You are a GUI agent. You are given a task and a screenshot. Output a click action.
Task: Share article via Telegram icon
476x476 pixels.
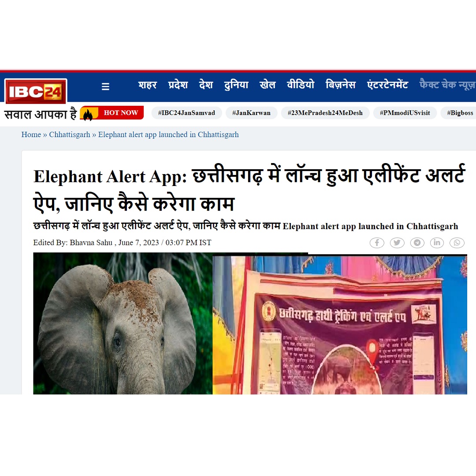coord(417,242)
